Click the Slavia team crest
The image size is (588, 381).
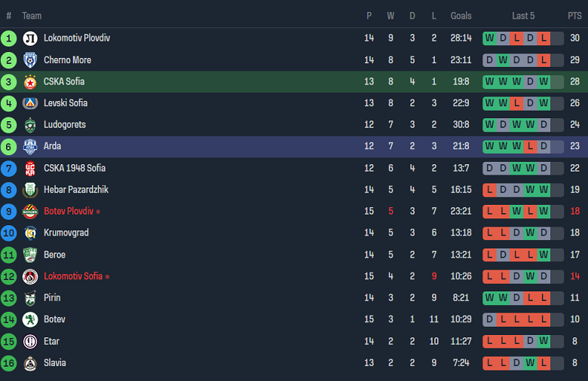(x=30, y=363)
